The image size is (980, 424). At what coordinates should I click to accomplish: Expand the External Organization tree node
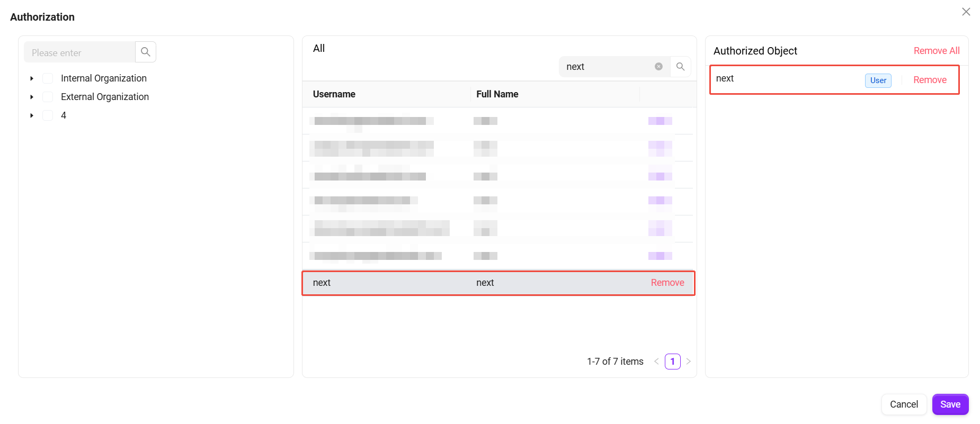pos(32,97)
